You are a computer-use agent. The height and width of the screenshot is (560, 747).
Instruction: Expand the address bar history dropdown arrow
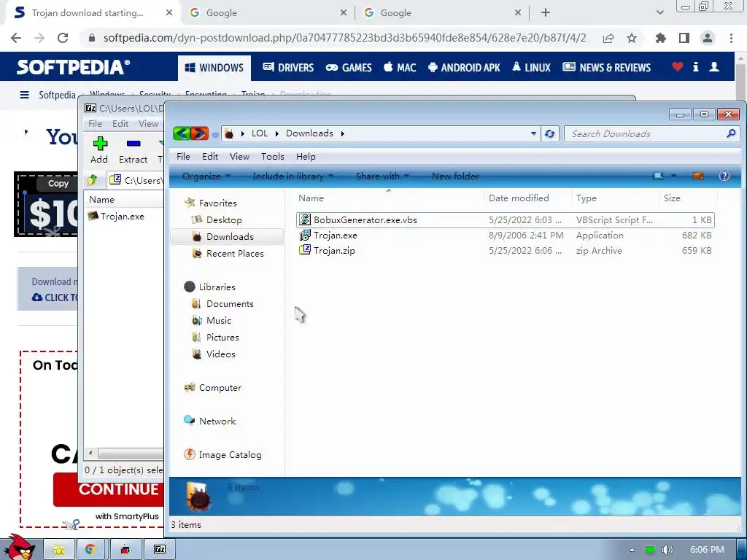pos(533,134)
